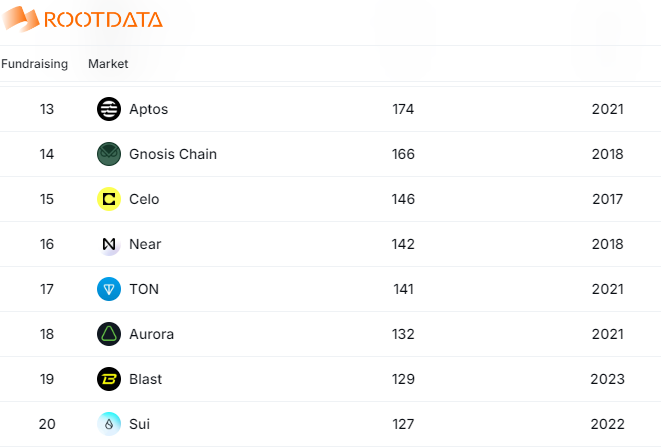The height and width of the screenshot is (448, 661).
Task: Click the Blast logo icon
Action: tap(109, 379)
